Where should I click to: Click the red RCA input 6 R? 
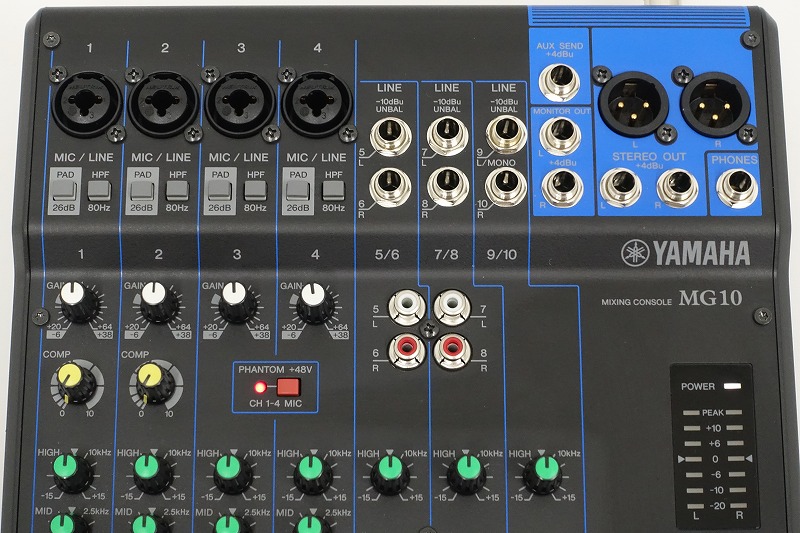pos(407,351)
